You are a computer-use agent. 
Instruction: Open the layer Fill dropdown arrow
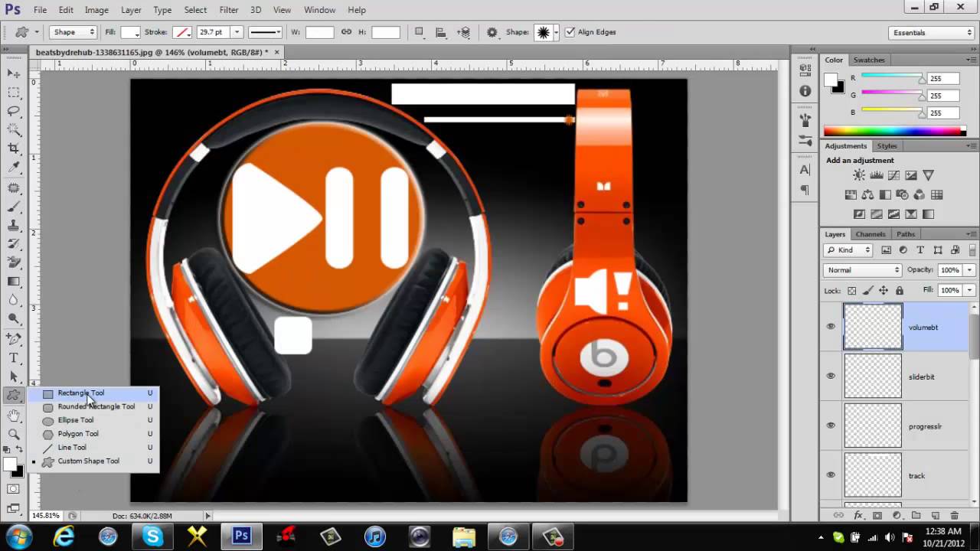pyautogui.click(x=969, y=291)
